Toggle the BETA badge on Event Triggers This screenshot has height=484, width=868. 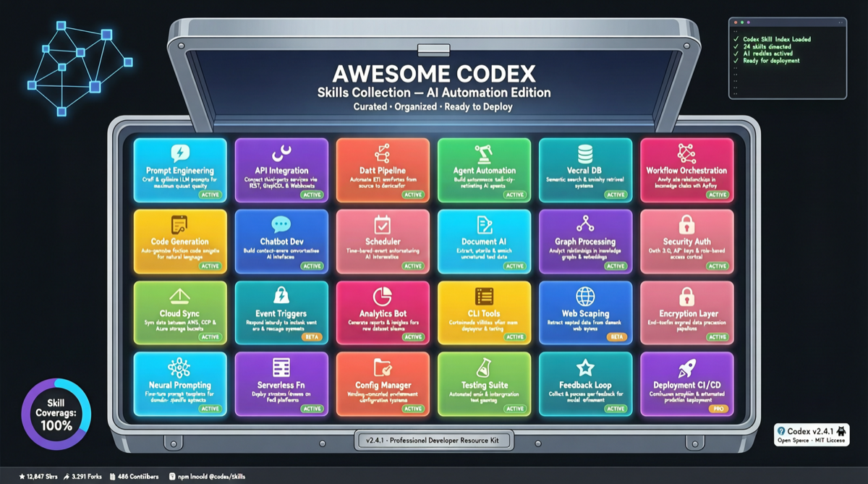click(x=312, y=337)
